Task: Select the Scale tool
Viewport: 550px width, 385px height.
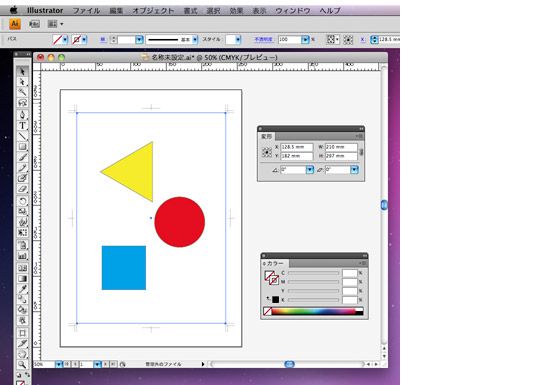Action: 22,211
